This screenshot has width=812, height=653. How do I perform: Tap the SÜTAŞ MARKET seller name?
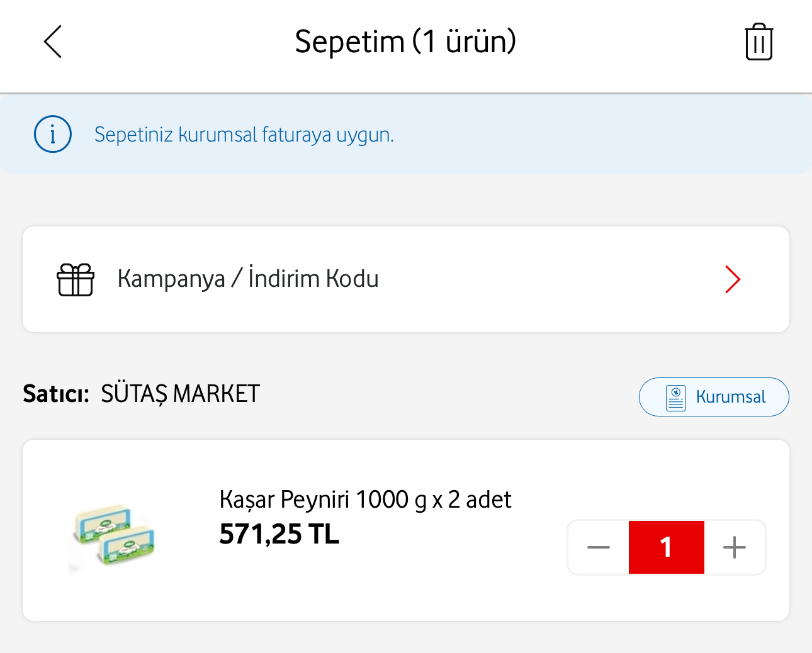tap(180, 394)
